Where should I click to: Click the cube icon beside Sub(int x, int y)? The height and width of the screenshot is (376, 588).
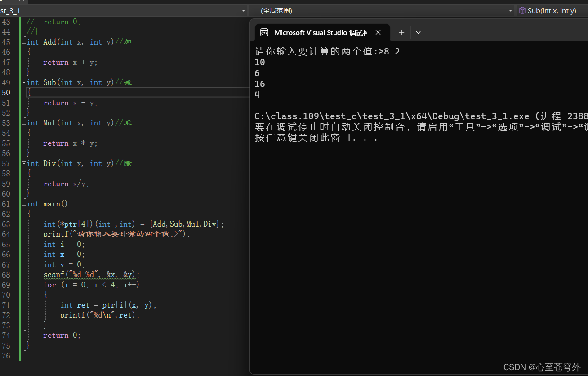pos(522,10)
